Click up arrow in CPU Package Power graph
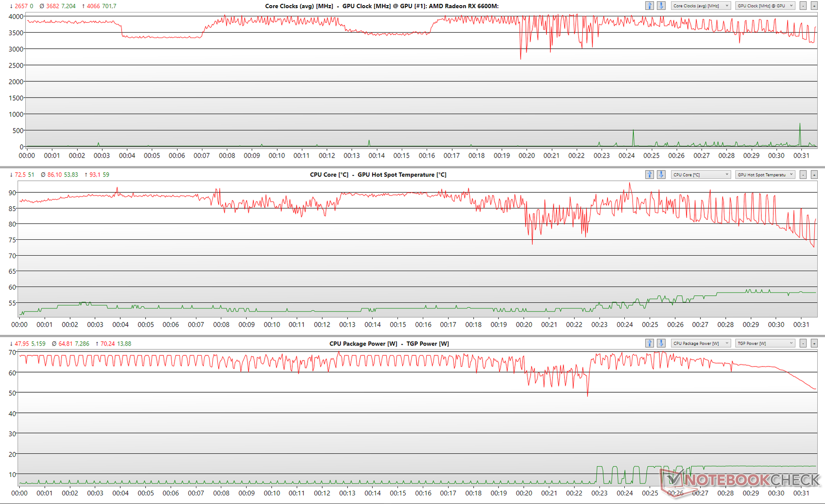Viewport: 825px width, 504px height. 649,343
